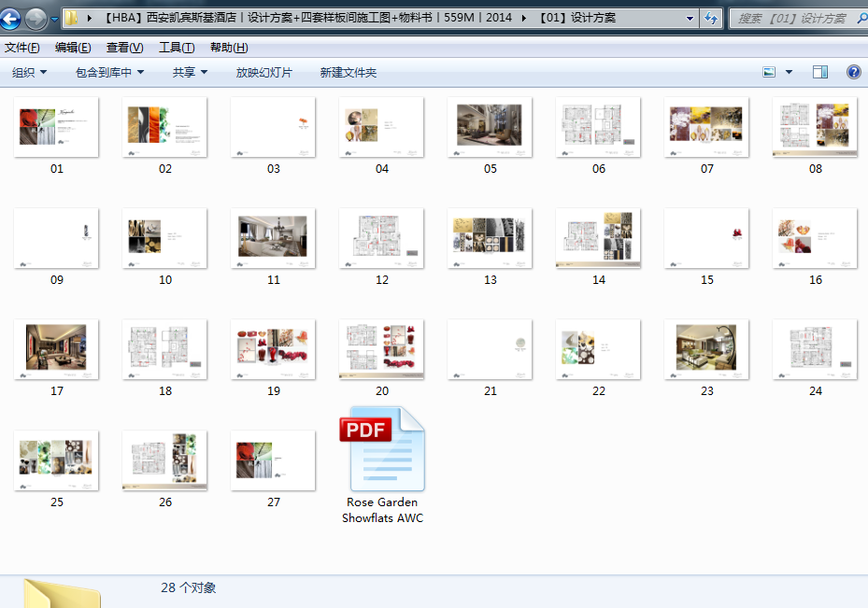Select image thumbnail 20

click(x=381, y=349)
